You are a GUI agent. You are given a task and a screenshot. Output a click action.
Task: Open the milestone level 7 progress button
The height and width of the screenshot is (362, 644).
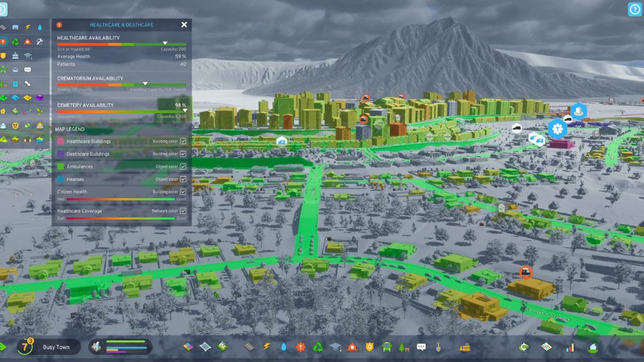pyautogui.click(x=25, y=347)
